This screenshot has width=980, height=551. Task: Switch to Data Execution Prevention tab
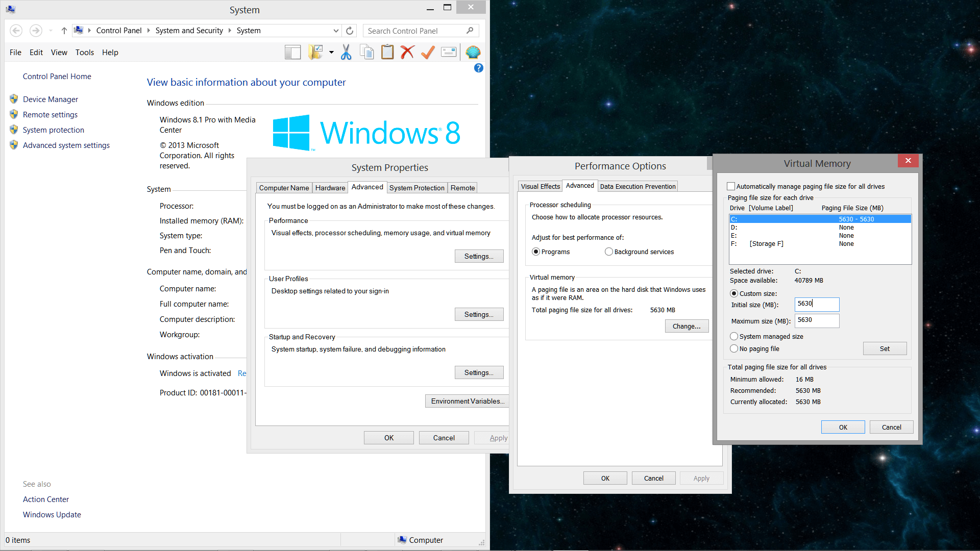pyautogui.click(x=638, y=186)
